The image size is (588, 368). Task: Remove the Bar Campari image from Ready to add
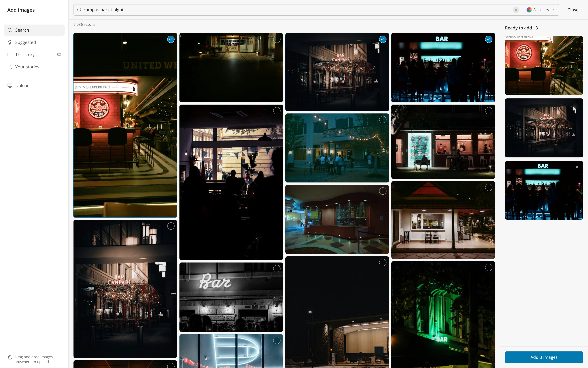point(577,105)
